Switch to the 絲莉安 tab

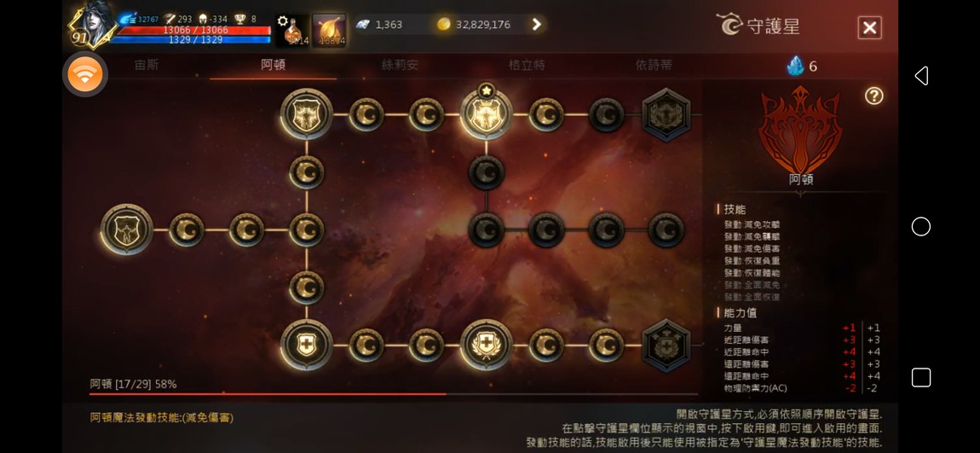[x=400, y=65]
